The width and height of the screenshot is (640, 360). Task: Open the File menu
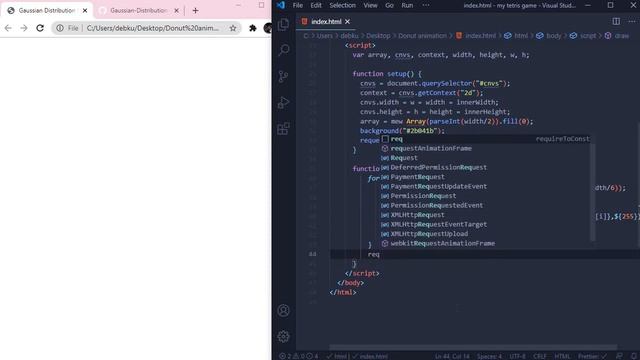pos(298,5)
